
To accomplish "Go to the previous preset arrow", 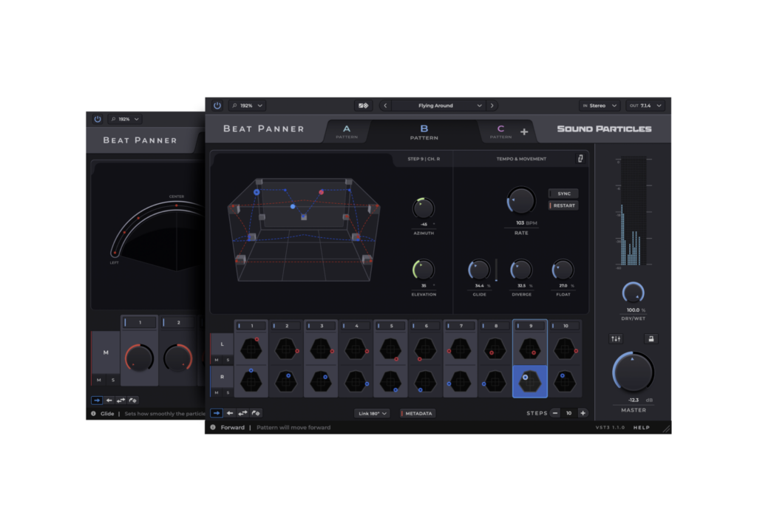I will click(x=385, y=106).
